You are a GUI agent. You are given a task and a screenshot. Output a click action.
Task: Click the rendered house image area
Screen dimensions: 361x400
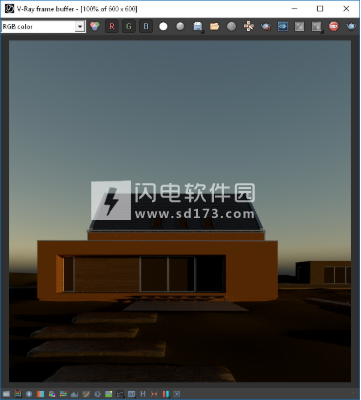pos(180,211)
